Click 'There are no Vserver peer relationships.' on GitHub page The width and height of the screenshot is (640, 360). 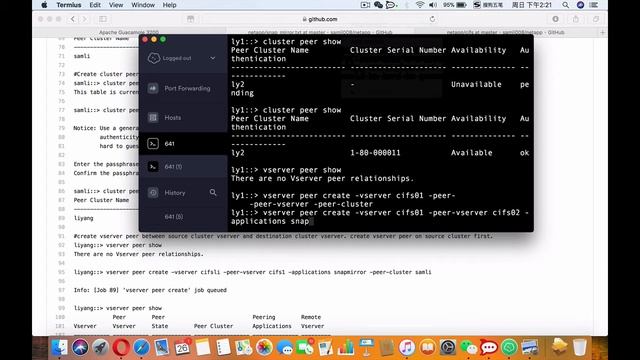[x=138, y=254]
